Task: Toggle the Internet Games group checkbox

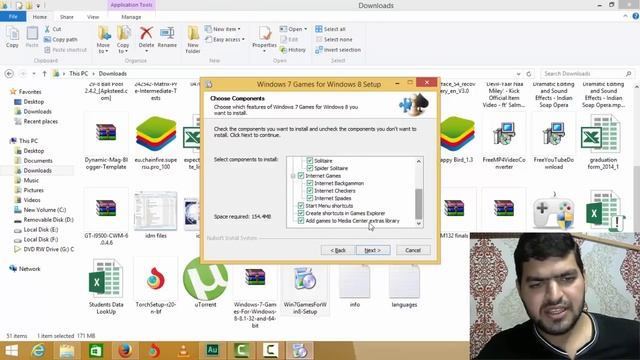Action: pos(301,176)
